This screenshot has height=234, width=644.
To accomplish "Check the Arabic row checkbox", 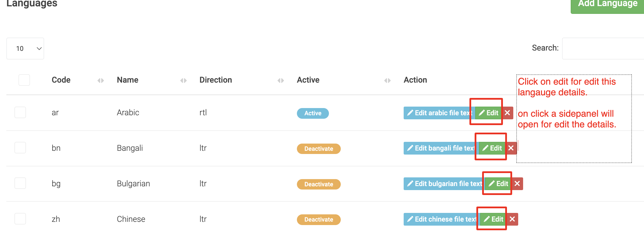I will coord(20,112).
